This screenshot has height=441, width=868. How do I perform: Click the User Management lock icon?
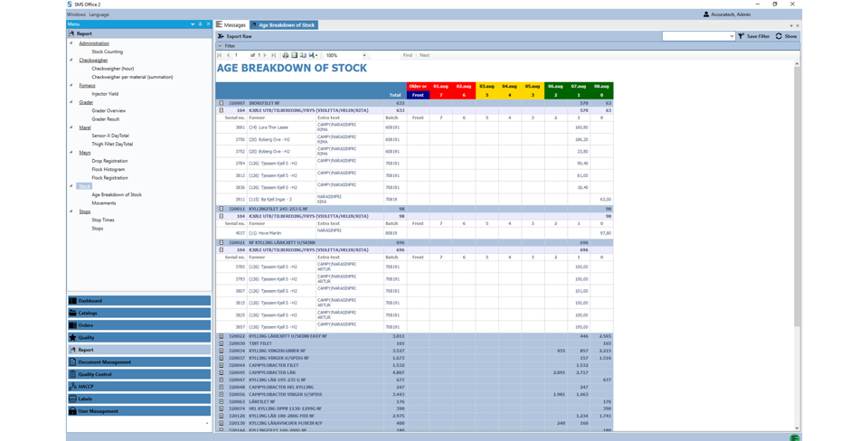point(72,411)
